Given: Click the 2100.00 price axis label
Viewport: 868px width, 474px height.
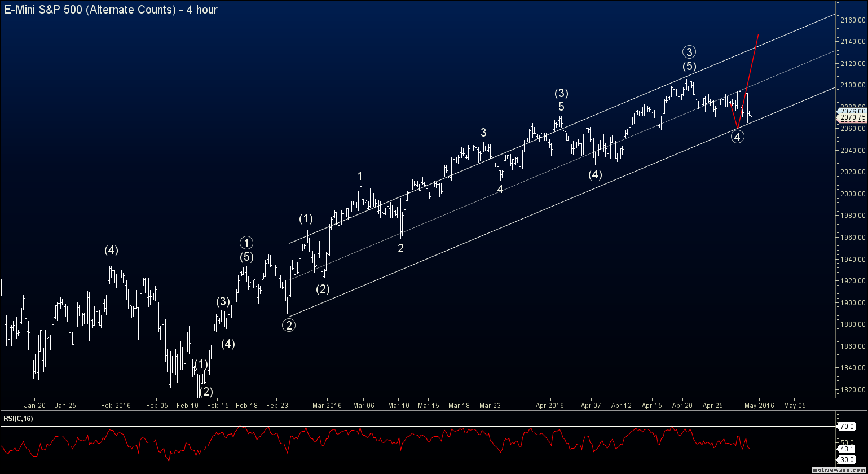Looking at the screenshot, I should coord(852,85).
